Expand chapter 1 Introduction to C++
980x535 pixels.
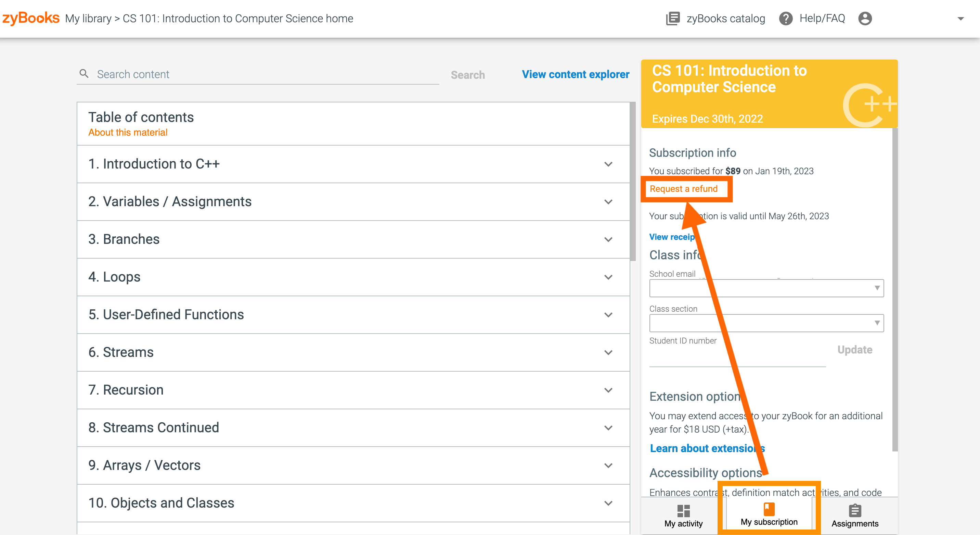coord(608,164)
